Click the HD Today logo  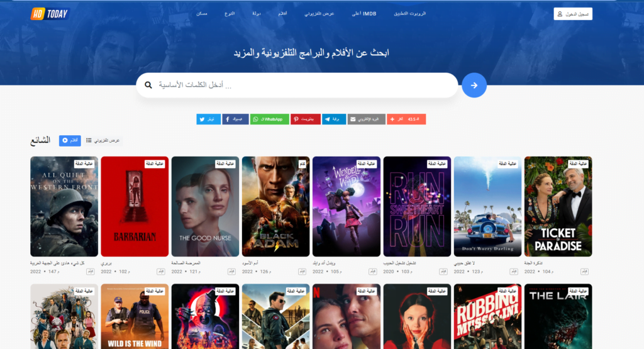[50, 14]
